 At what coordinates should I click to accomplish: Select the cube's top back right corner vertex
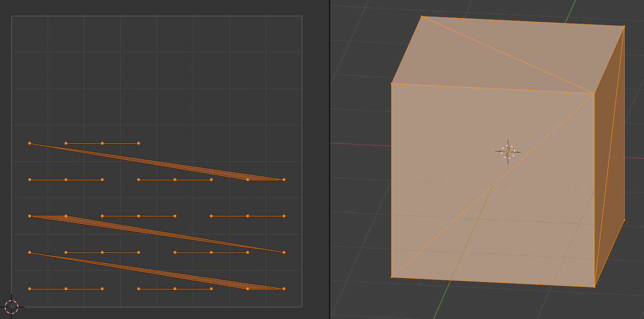tap(624, 27)
